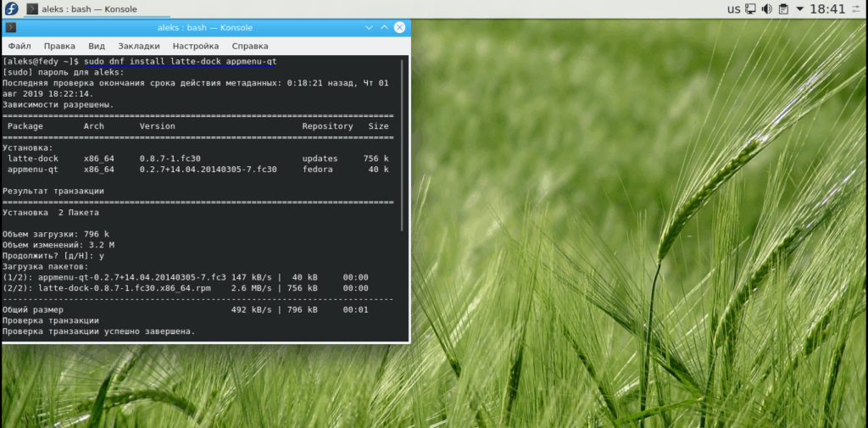Open the audio volume tray icon

click(x=767, y=9)
